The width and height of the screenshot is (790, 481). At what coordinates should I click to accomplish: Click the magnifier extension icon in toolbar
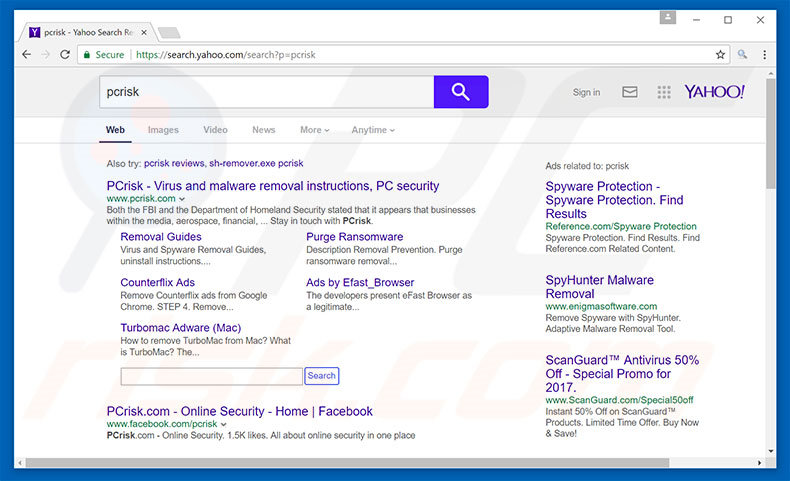point(743,54)
